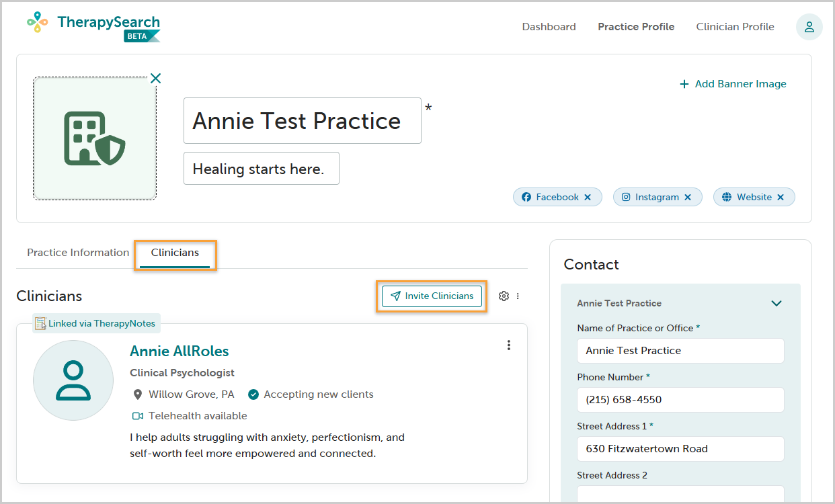Open the user account avatar menu
The height and width of the screenshot is (504, 835).
pos(809,27)
